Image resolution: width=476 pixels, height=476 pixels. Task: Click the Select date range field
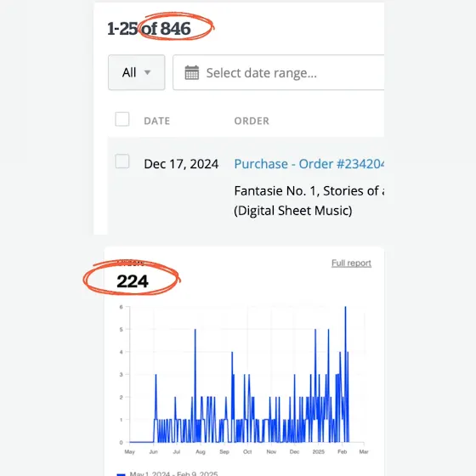click(x=279, y=72)
